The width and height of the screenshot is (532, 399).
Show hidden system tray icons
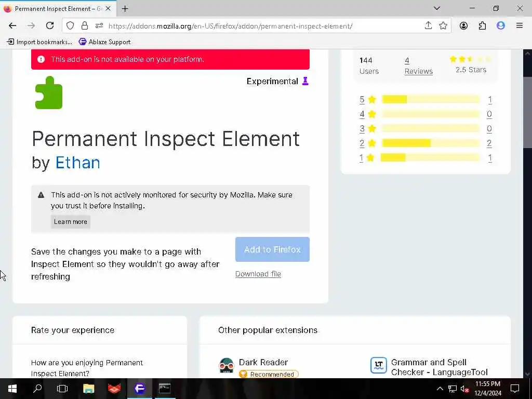tap(440, 389)
